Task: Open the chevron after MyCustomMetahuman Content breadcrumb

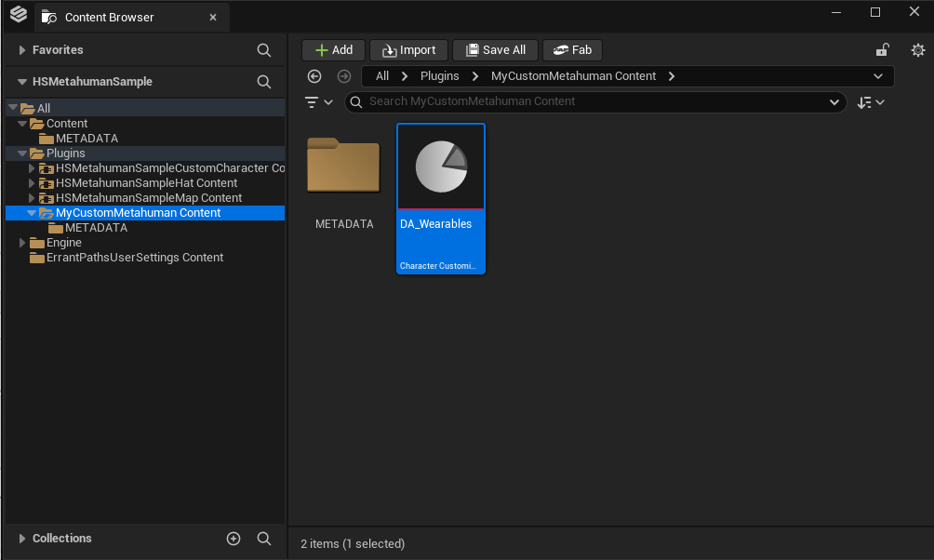Action: point(672,76)
